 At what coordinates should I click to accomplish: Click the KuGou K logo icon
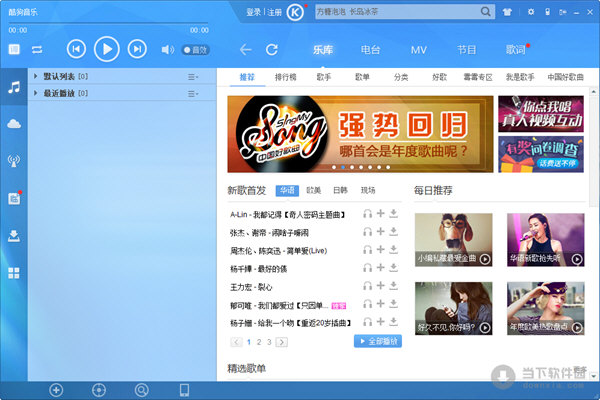[295, 13]
